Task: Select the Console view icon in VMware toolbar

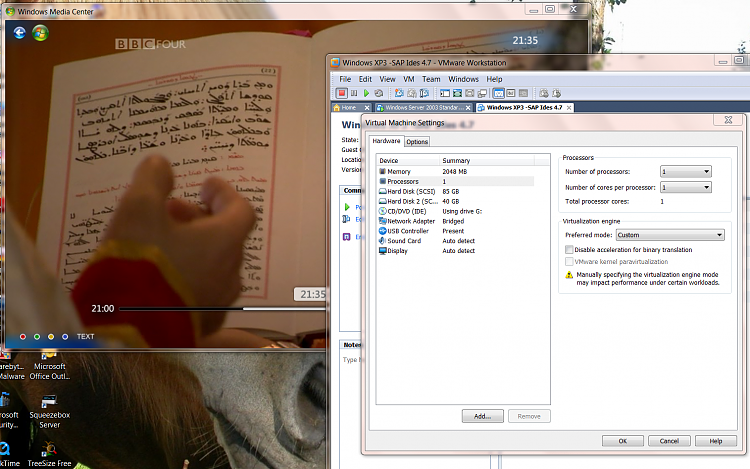Action: point(523,93)
